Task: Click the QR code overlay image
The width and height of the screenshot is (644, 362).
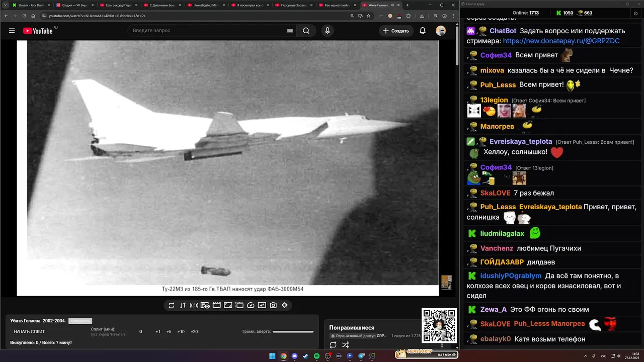Action: tap(439, 326)
